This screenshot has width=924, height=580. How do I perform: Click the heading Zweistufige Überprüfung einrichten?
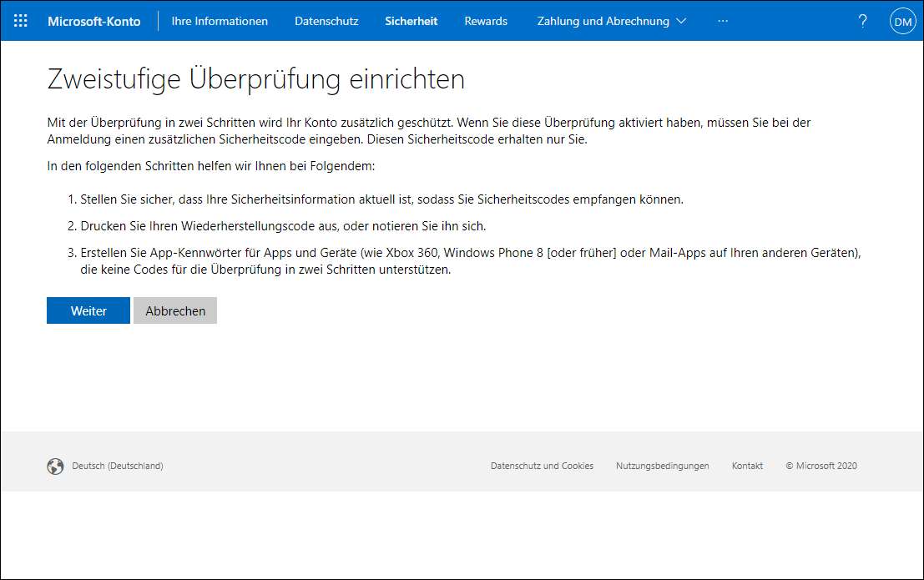coord(255,79)
